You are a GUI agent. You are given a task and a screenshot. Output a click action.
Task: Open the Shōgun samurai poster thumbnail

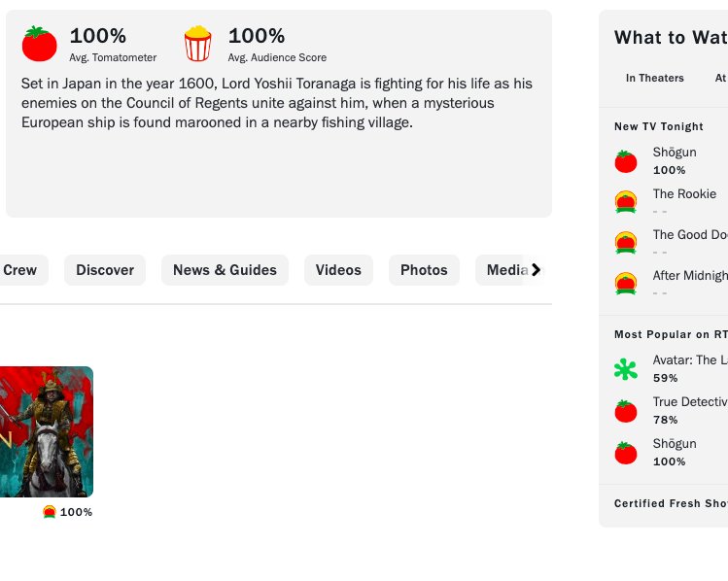coord(45,431)
